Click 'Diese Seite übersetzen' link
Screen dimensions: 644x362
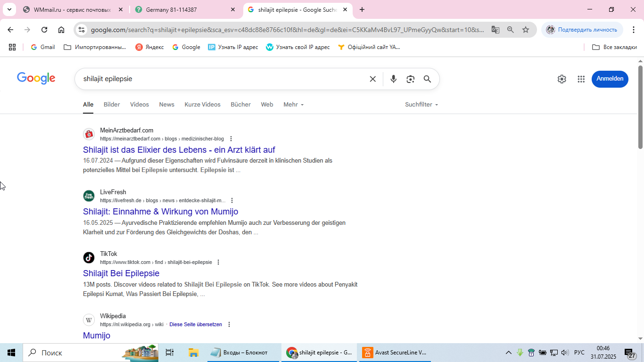click(196, 324)
